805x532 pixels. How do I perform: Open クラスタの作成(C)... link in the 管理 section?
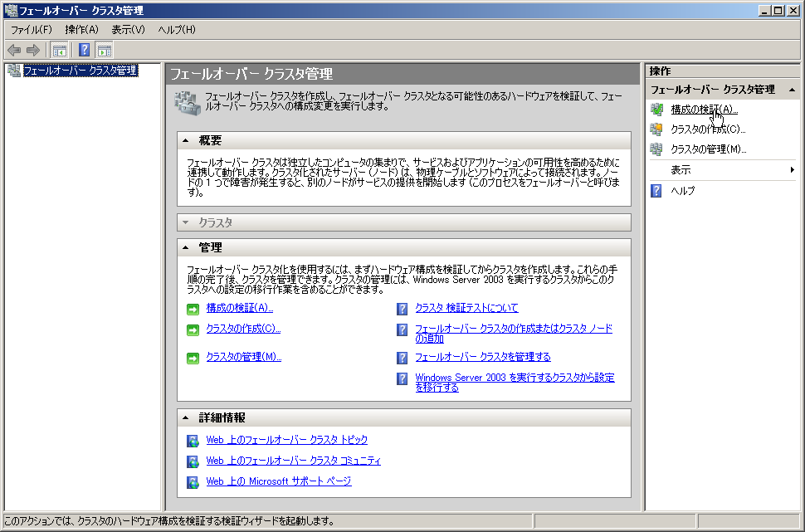pos(243,328)
